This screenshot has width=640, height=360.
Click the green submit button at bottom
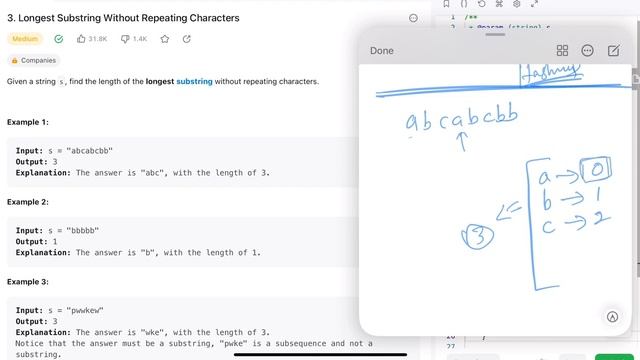click(614, 358)
